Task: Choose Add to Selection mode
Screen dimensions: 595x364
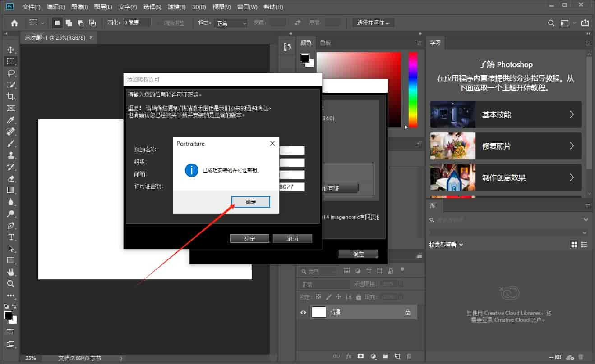Action: [69, 23]
